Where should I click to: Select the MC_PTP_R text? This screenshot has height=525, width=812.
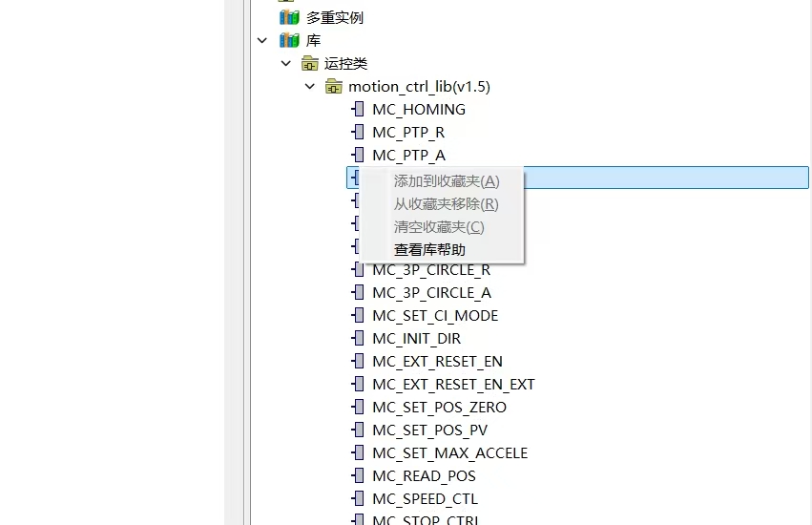pyautogui.click(x=408, y=132)
